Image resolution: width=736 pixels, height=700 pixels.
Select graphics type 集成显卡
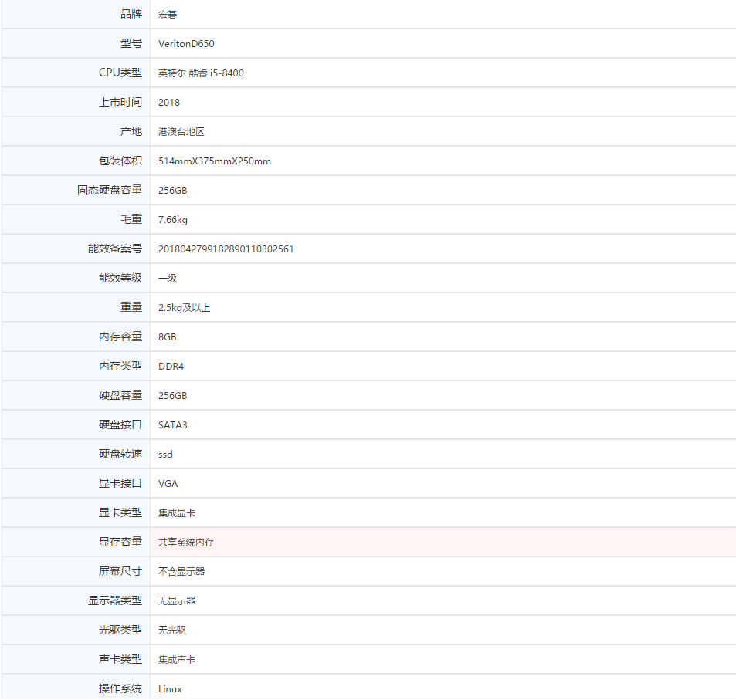177,512
